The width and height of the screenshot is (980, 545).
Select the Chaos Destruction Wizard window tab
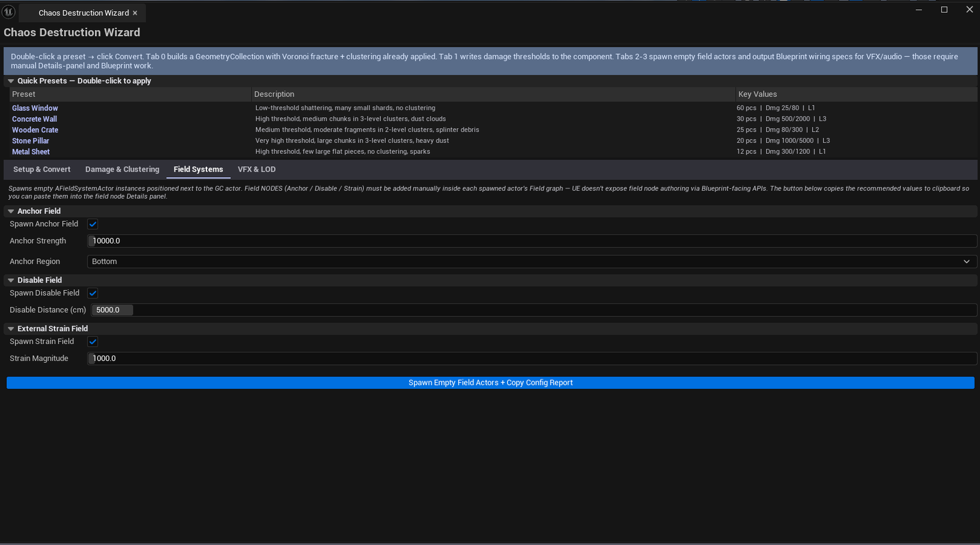pos(83,13)
